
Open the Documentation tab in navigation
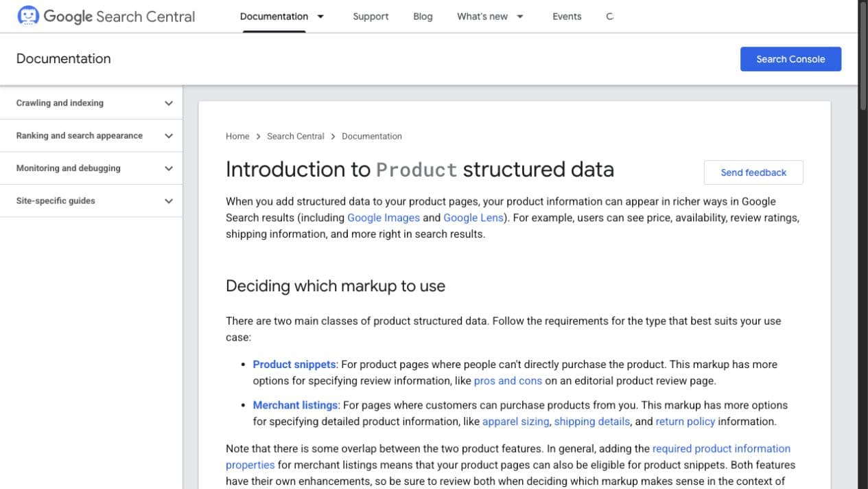click(x=274, y=16)
